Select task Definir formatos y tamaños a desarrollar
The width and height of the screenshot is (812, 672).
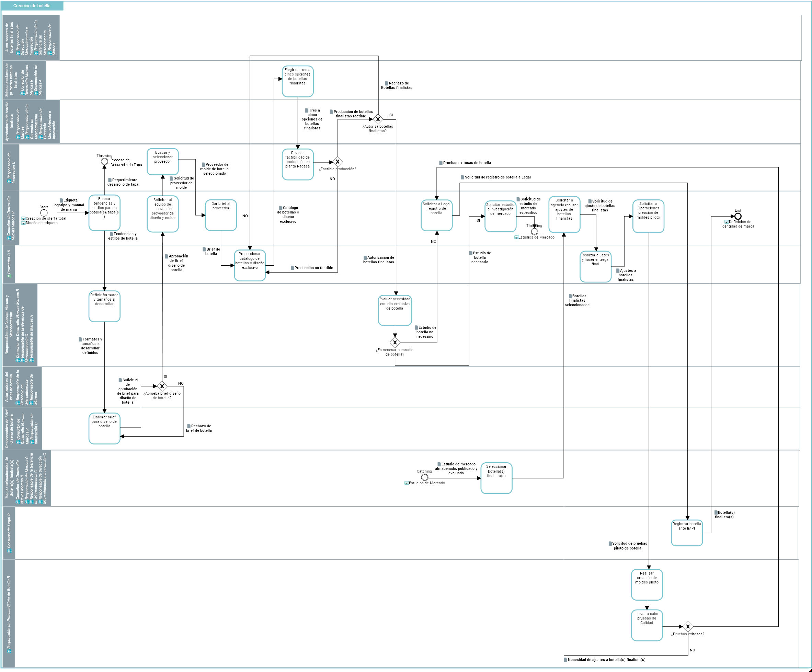click(x=104, y=306)
